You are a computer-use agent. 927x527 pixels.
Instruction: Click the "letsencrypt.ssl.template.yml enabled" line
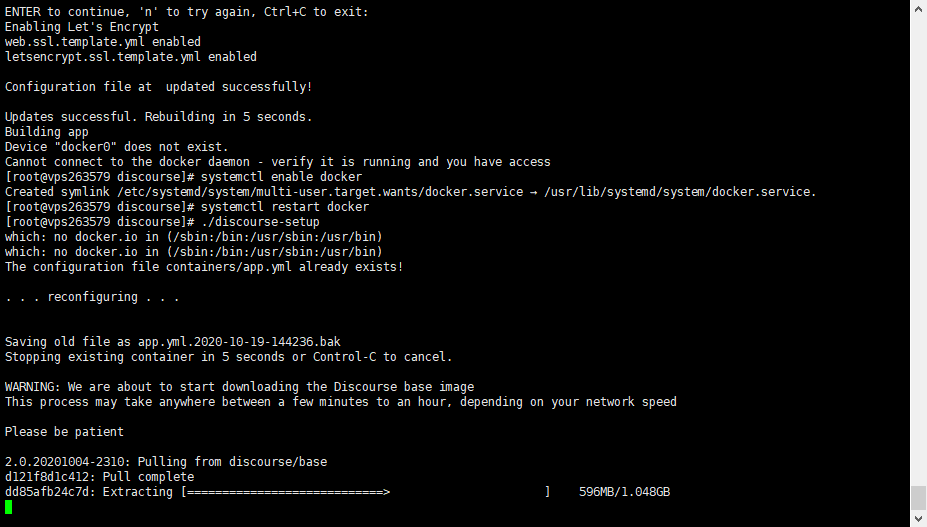[131, 57]
